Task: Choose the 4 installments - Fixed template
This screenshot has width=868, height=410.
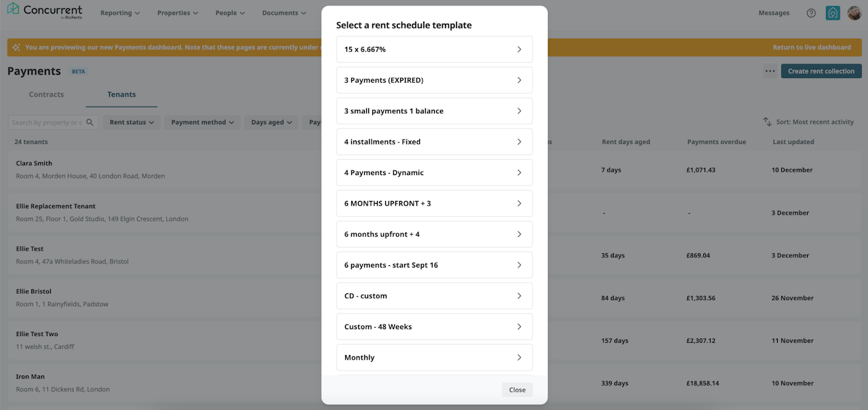Action: [434, 142]
